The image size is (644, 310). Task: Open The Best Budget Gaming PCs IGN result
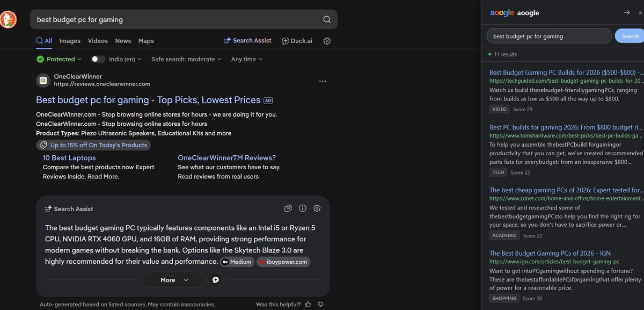(x=550, y=253)
